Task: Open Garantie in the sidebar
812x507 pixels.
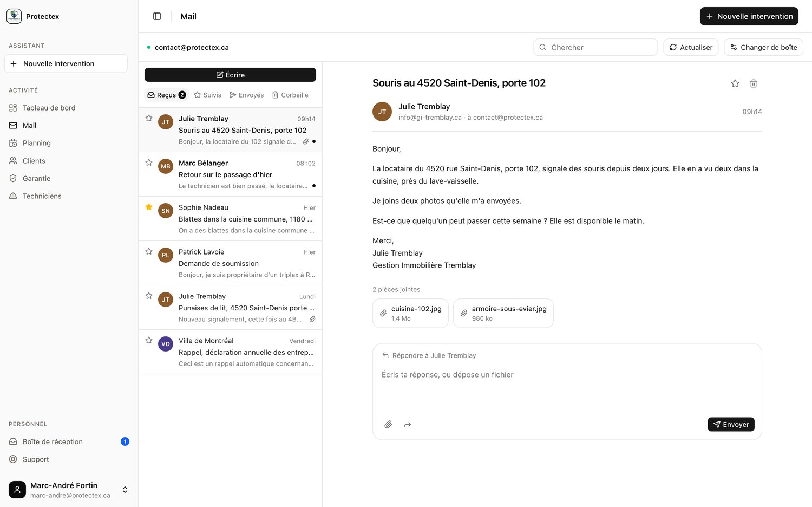Action: pyautogui.click(x=66, y=178)
